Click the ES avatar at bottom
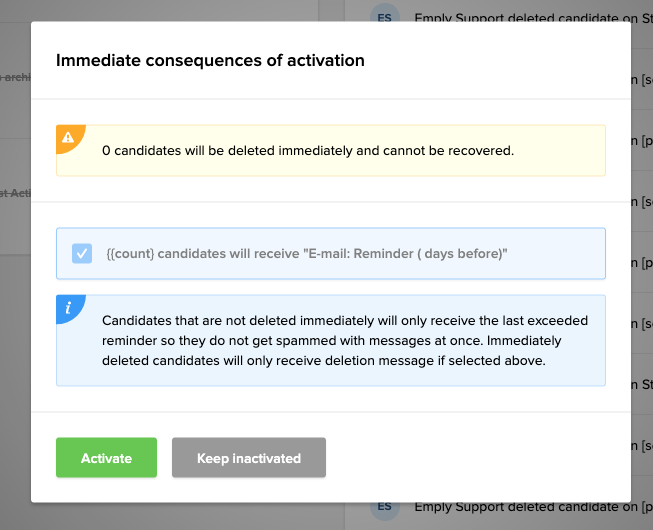 coord(383,507)
